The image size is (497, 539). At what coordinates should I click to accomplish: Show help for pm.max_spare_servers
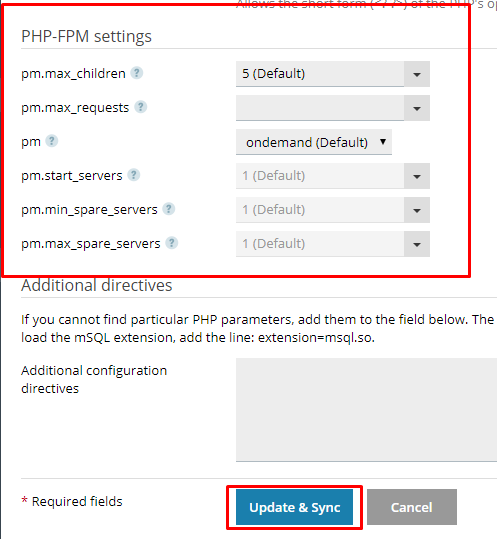tap(172, 243)
